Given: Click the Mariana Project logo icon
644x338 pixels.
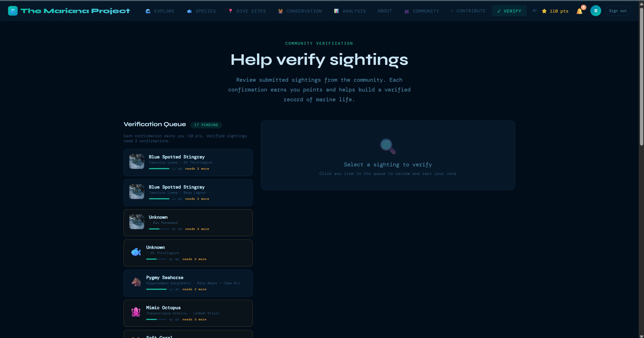Looking at the screenshot, I should (13, 11).
